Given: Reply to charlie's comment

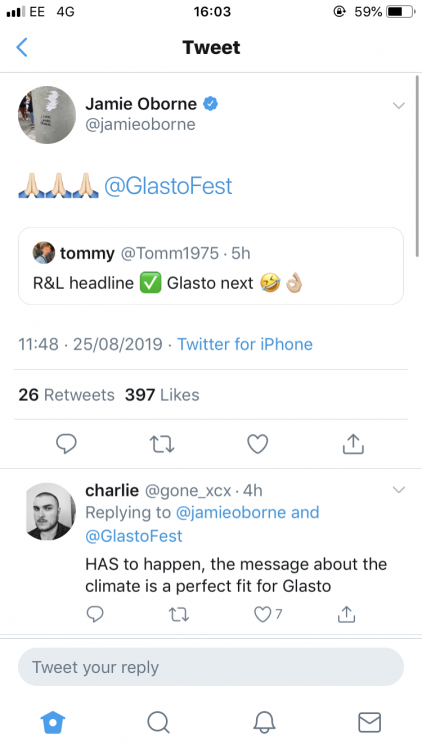Looking at the screenshot, I should pos(95,614).
